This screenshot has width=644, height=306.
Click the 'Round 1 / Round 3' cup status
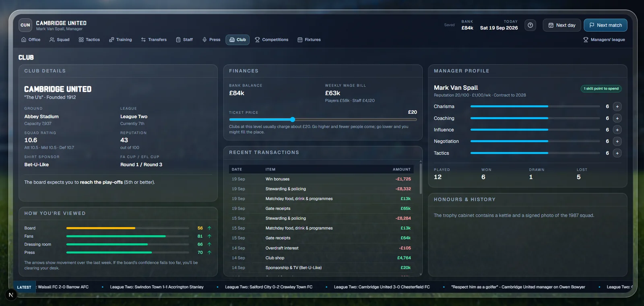pyautogui.click(x=141, y=165)
